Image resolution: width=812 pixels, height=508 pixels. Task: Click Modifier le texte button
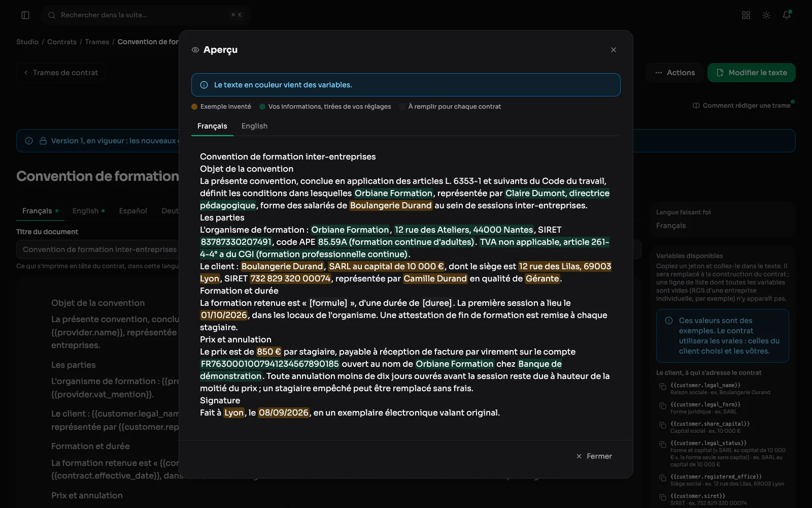[752, 73]
